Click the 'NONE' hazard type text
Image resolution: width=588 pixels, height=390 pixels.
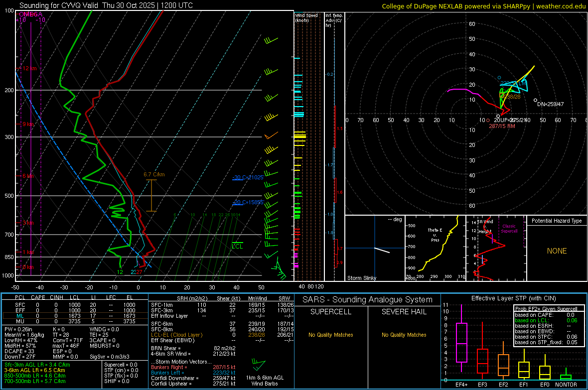point(557,251)
